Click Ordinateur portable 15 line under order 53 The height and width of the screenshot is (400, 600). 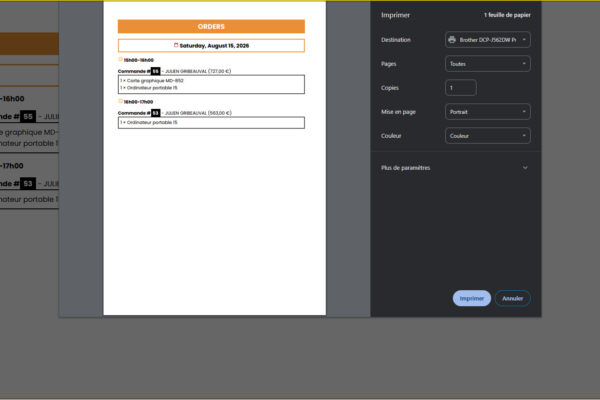click(149, 122)
